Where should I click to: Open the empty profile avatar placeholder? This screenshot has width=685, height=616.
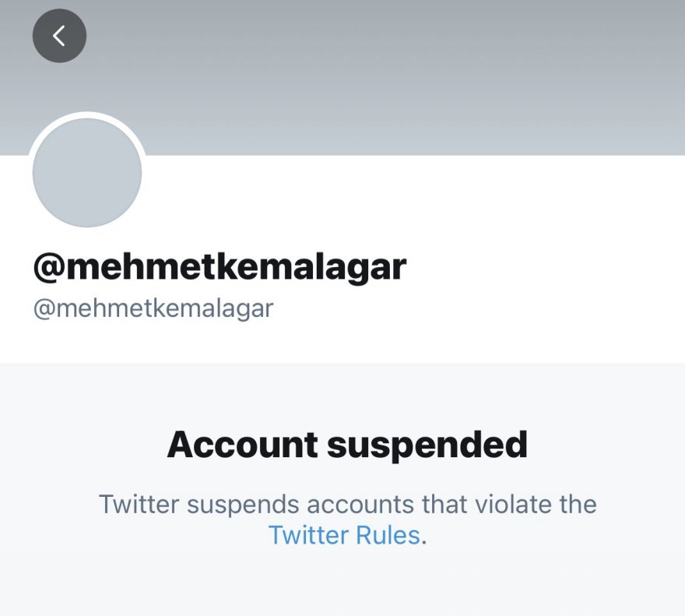click(87, 173)
